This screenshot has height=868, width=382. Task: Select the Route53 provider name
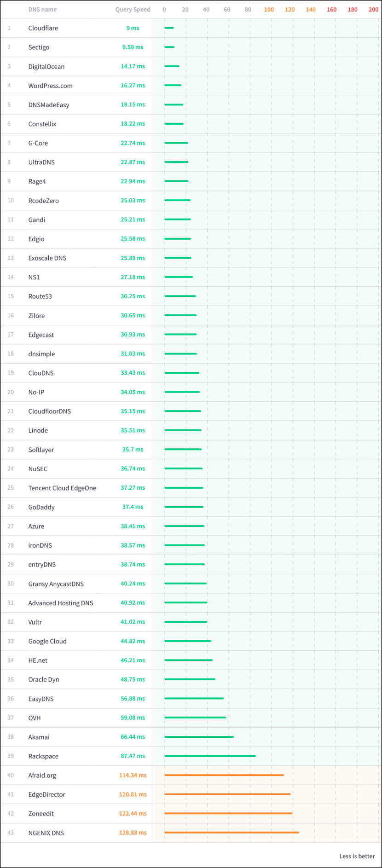coord(40,296)
